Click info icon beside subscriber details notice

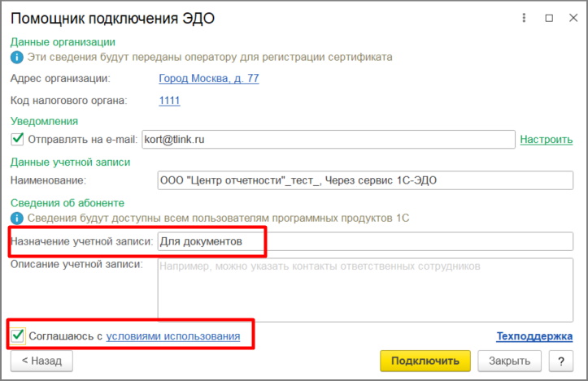click(17, 218)
